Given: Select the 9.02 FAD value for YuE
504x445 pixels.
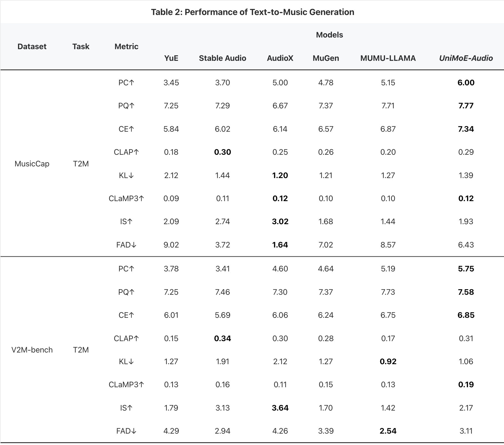Looking at the screenshot, I should click(x=171, y=245).
